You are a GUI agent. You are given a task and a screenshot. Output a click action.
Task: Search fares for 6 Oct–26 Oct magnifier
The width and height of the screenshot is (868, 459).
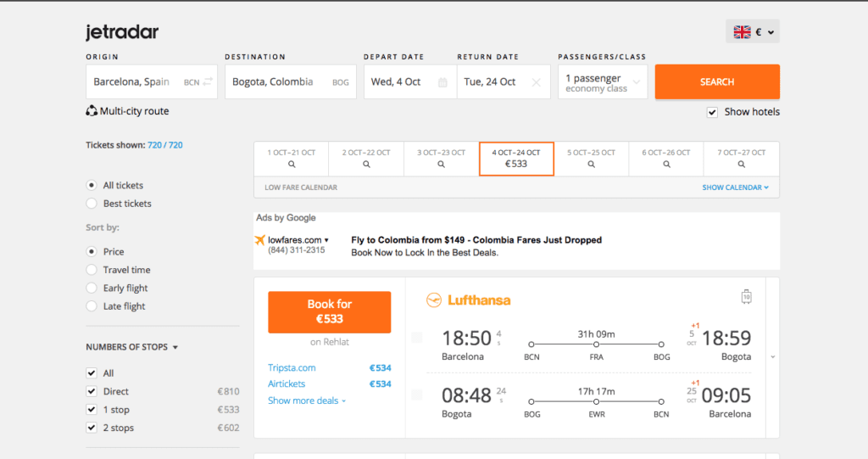666,164
